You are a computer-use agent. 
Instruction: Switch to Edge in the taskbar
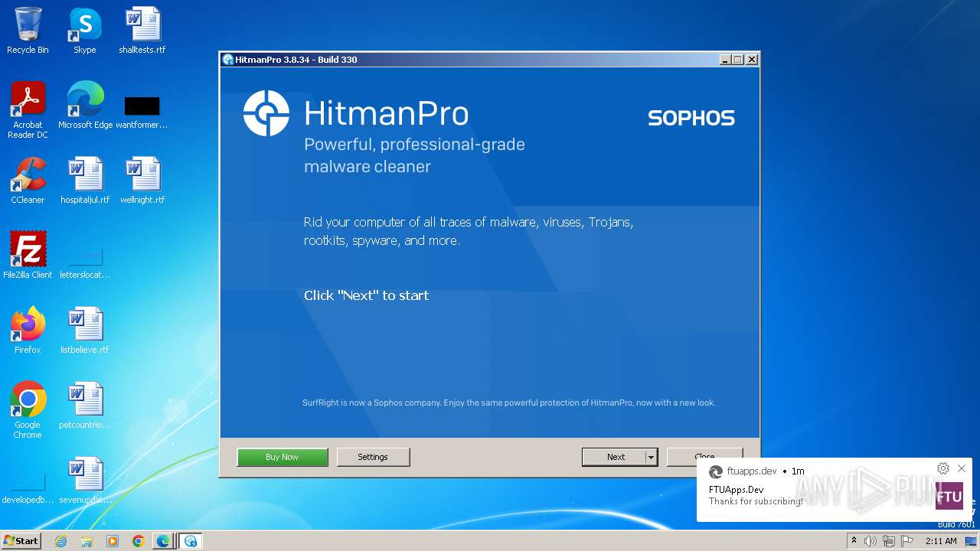coord(163,541)
